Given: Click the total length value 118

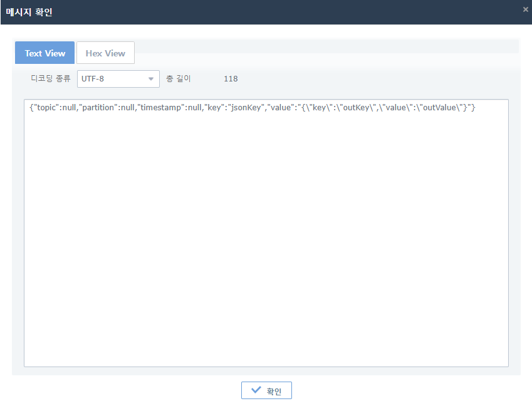Looking at the screenshot, I should (x=231, y=79).
